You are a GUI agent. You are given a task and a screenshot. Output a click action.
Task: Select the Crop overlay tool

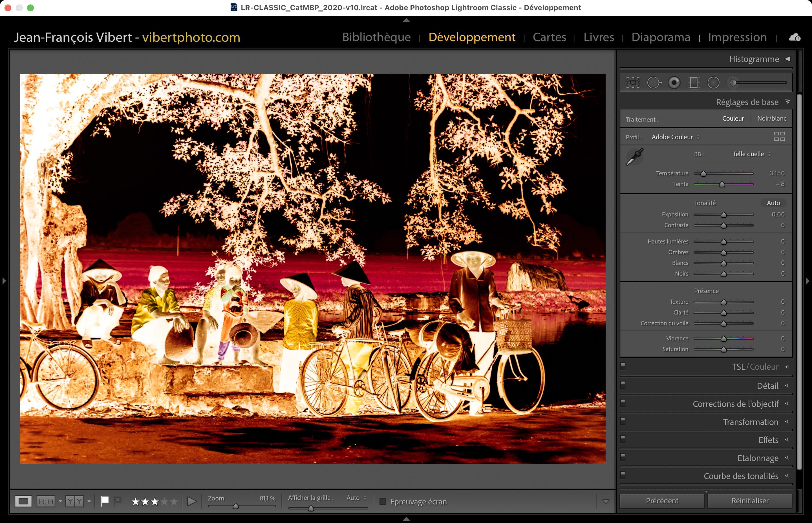click(633, 83)
